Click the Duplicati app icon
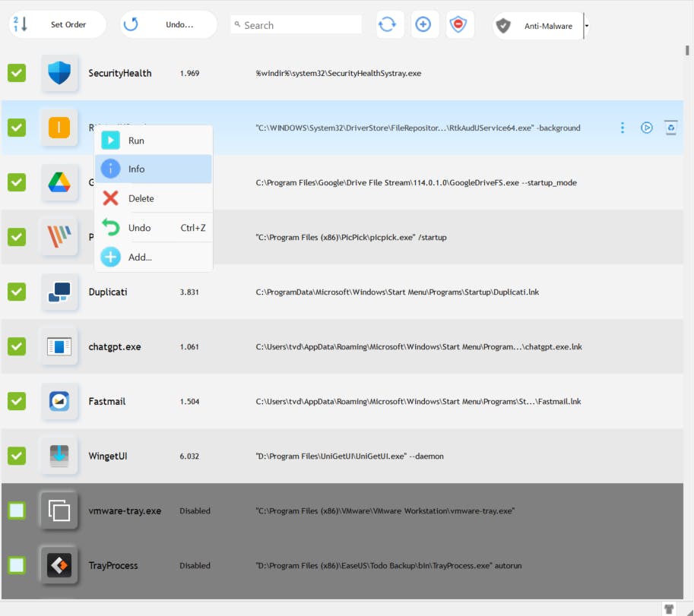This screenshot has width=694, height=616. coord(59,292)
